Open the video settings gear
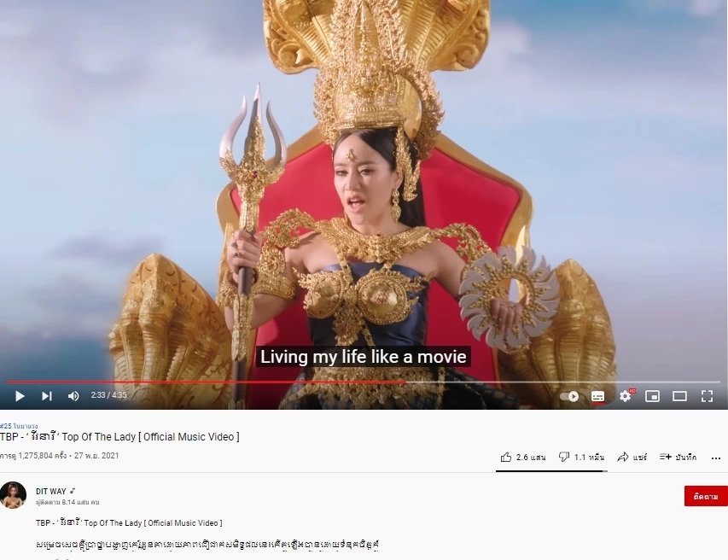 pos(626,396)
